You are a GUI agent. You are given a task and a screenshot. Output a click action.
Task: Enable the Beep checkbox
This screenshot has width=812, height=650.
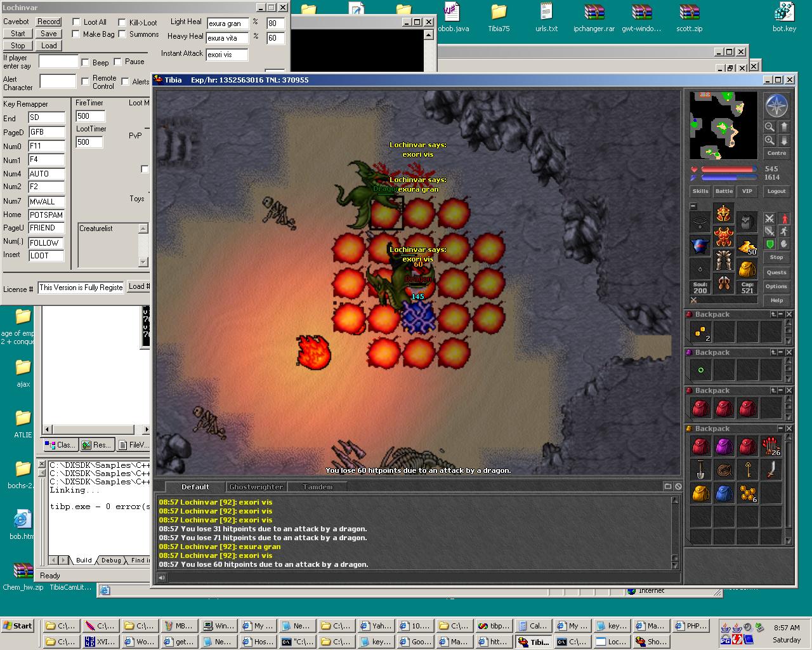(85, 62)
